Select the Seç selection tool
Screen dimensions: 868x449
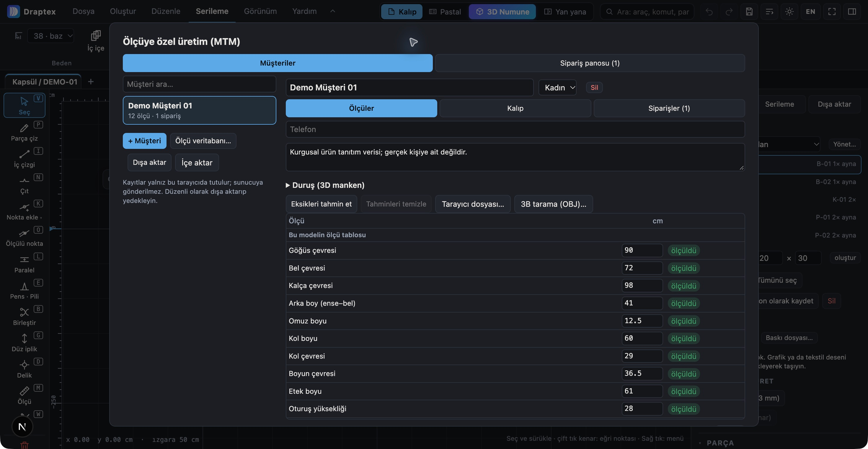click(24, 105)
